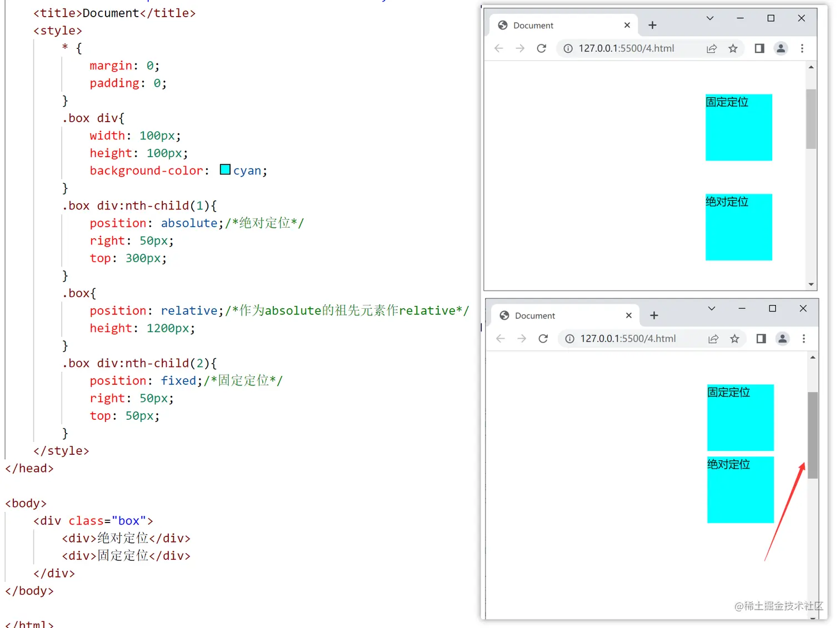This screenshot has width=840, height=628.
Task: Open three-dot menu in upper browser window
Action: click(x=802, y=48)
